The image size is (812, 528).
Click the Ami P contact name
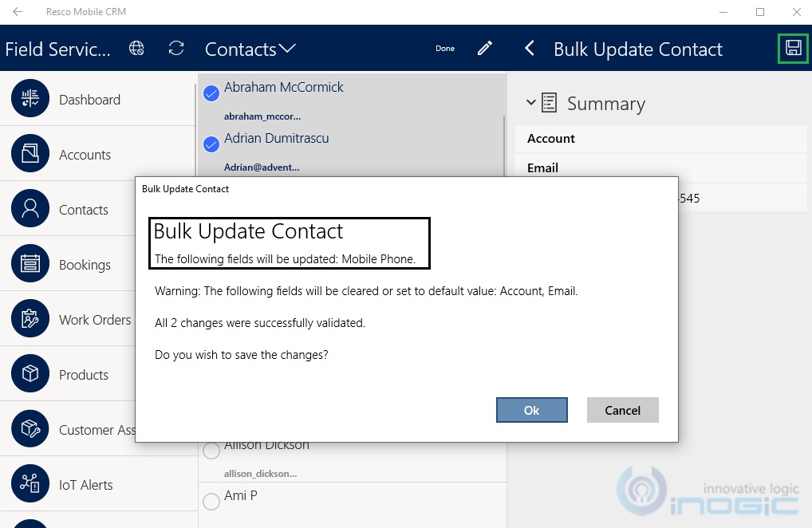tap(241, 495)
